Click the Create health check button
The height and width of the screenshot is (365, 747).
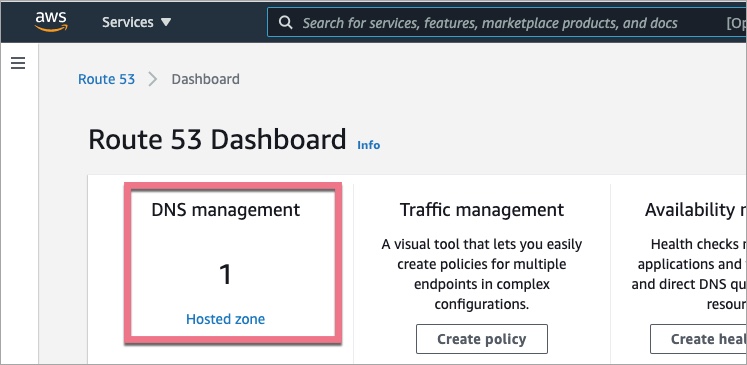[x=698, y=339]
